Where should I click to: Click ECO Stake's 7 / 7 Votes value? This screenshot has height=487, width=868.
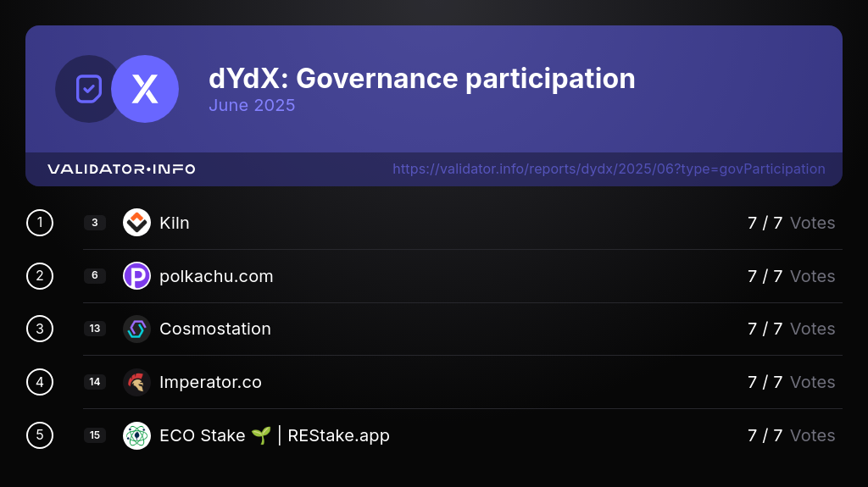click(791, 435)
